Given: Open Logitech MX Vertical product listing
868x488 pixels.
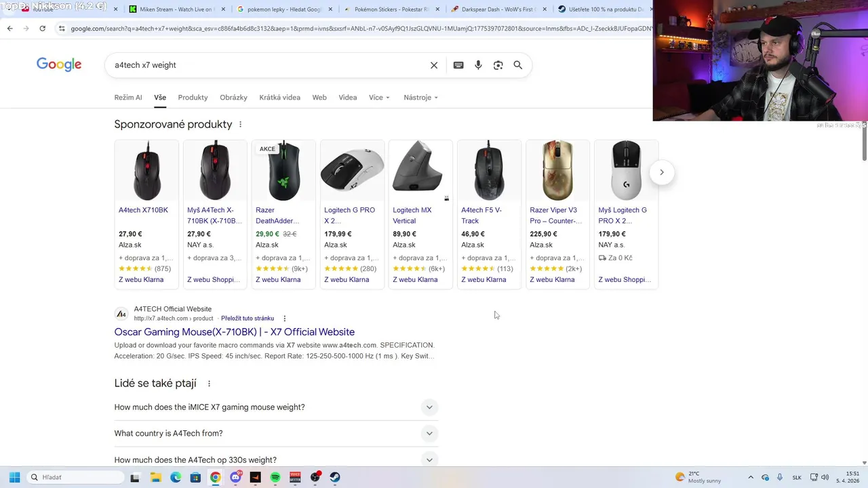Looking at the screenshot, I should [x=420, y=214].
